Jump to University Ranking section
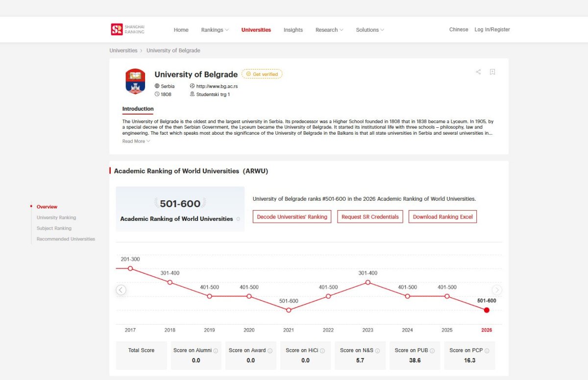Viewport: 588px width, 380px height. (56, 217)
